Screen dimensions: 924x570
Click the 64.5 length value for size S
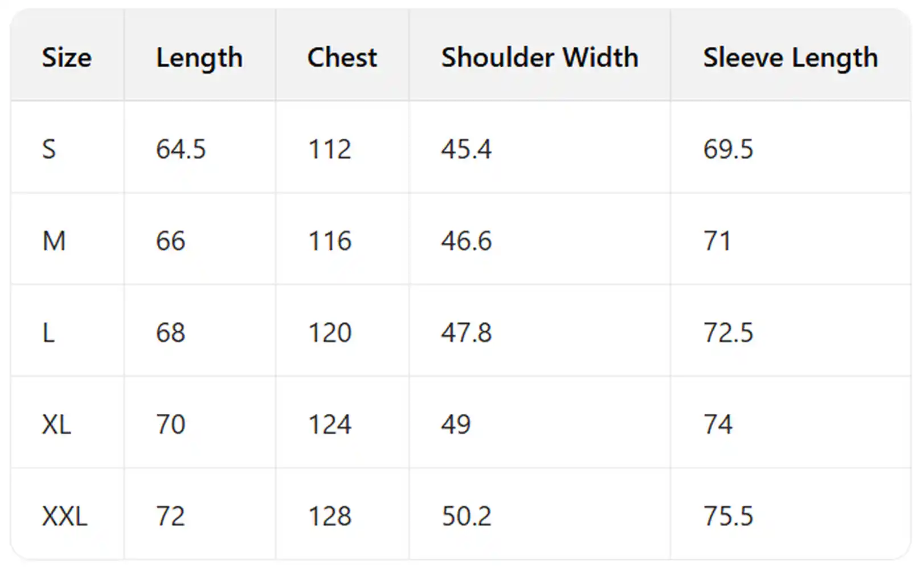pyautogui.click(x=181, y=149)
